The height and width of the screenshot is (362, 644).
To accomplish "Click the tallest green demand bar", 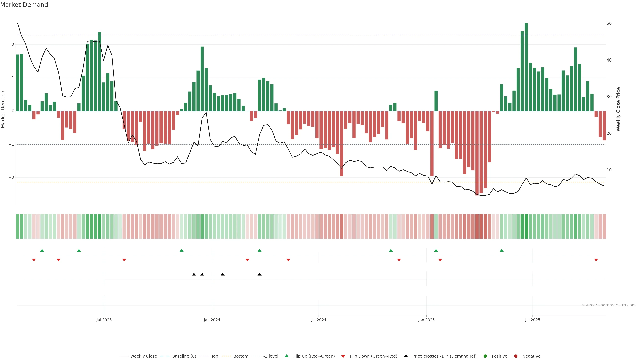I will point(526,67).
